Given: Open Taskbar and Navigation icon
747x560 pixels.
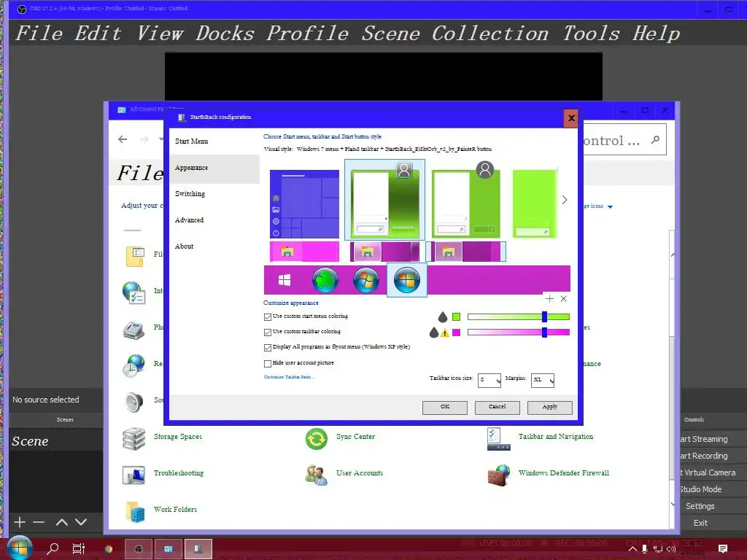Looking at the screenshot, I should point(499,438).
